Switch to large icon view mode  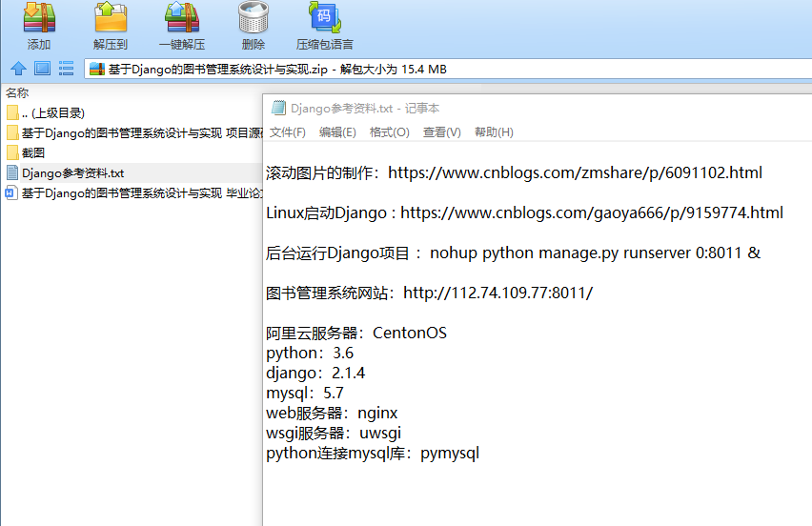click(x=43, y=69)
